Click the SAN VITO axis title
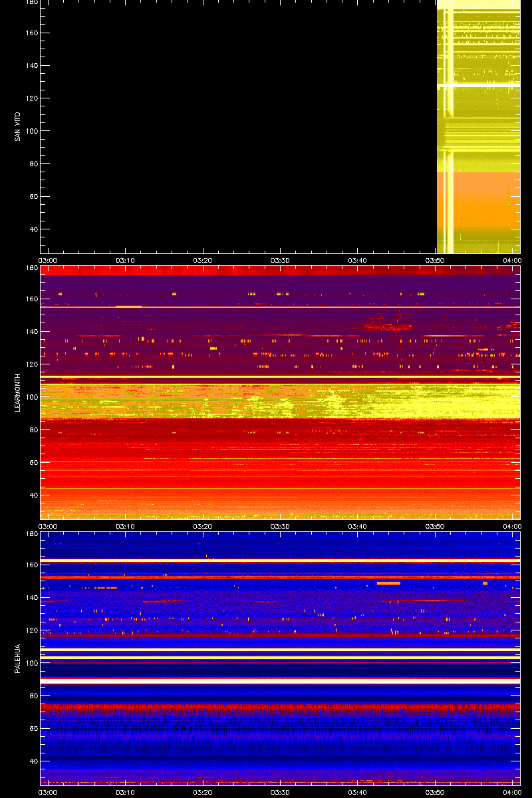The height and width of the screenshot is (798, 532). tap(18, 126)
